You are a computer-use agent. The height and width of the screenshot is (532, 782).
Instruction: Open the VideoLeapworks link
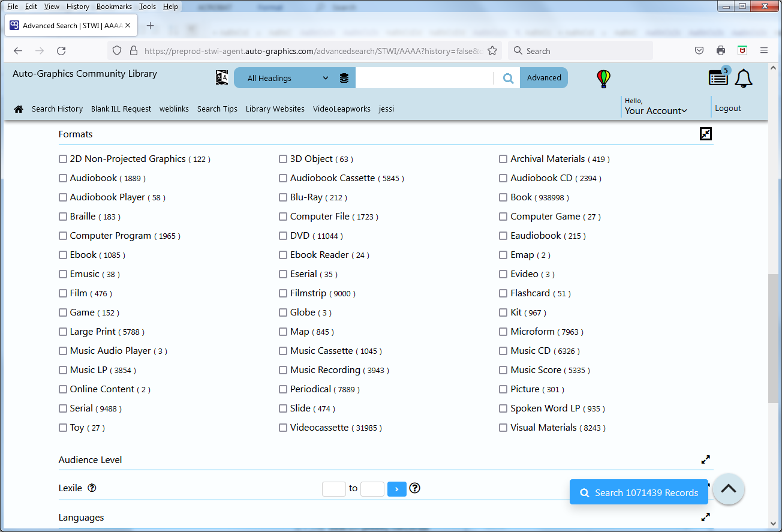coord(342,109)
